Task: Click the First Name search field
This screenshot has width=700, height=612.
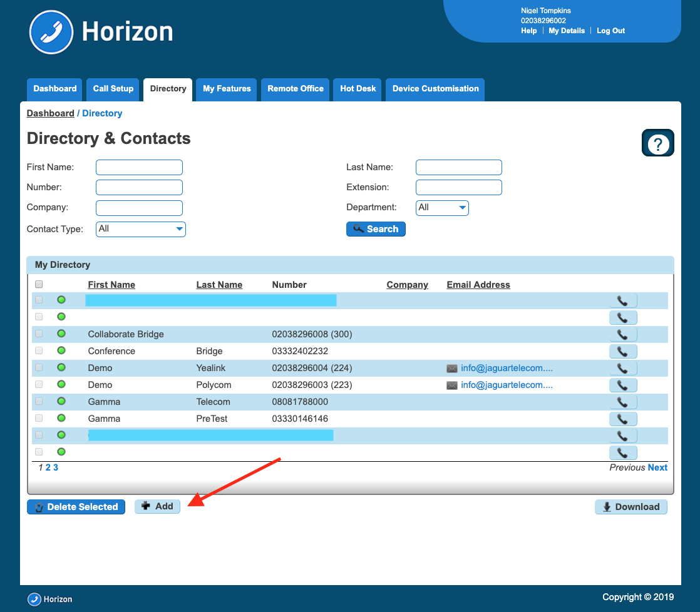Action: coord(139,167)
